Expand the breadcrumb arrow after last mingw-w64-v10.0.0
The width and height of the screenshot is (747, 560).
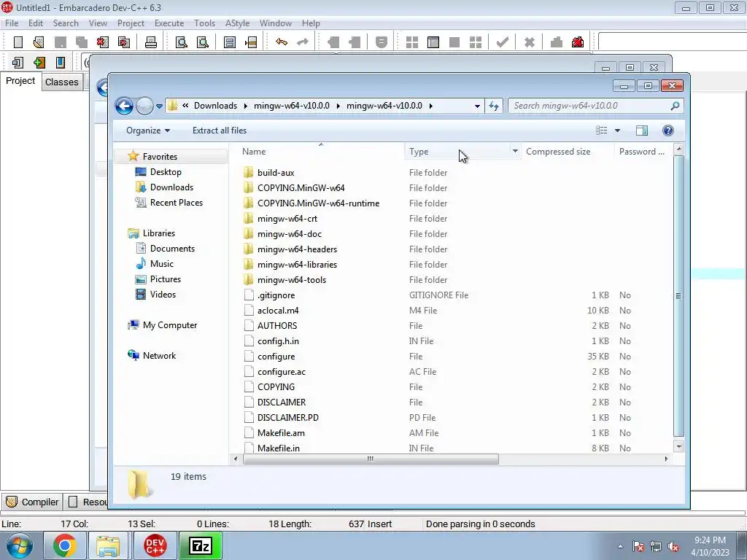[430, 106]
